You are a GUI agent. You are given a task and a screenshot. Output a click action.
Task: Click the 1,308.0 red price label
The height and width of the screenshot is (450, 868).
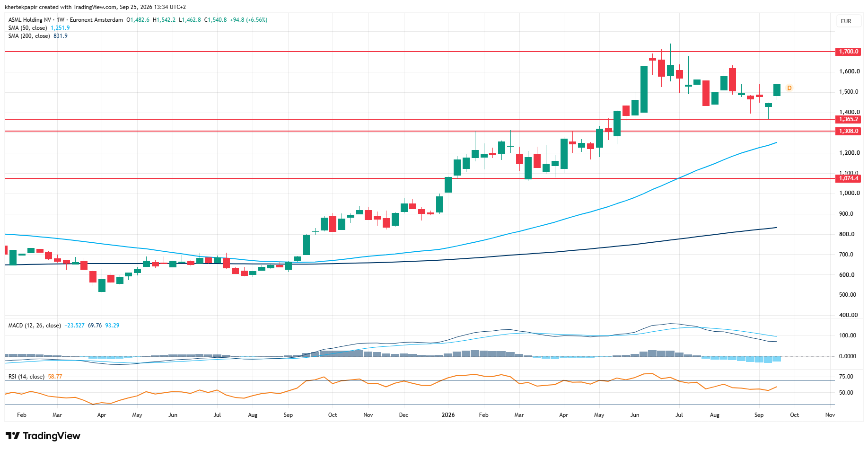pyautogui.click(x=849, y=131)
